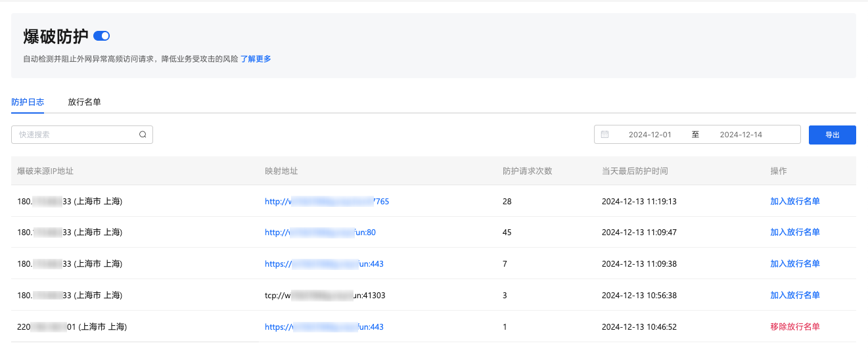
Task: Open start date picker 2024-12-01
Action: (649, 135)
